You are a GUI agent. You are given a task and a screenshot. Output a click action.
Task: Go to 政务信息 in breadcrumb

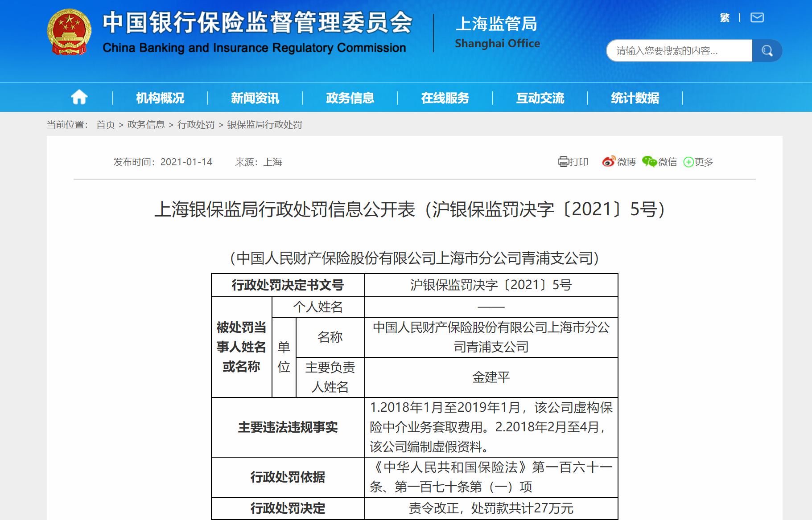[x=146, y=125]
